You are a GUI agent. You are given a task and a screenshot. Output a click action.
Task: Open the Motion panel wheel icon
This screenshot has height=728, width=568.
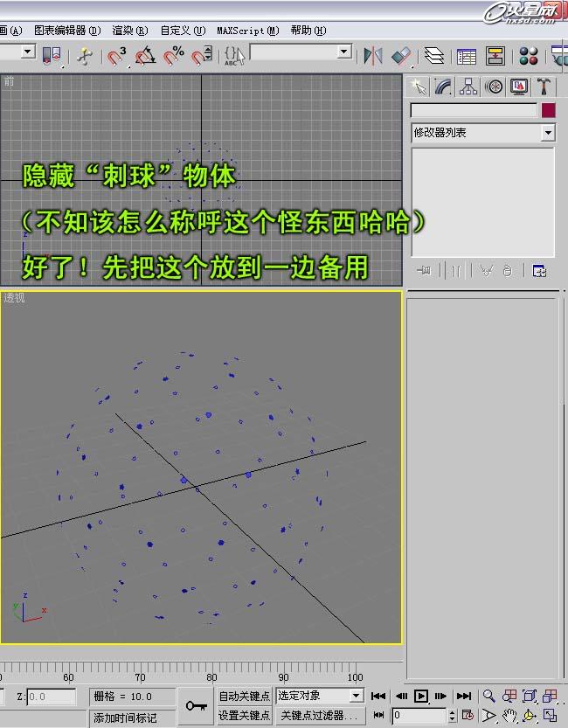click(495, 86)
